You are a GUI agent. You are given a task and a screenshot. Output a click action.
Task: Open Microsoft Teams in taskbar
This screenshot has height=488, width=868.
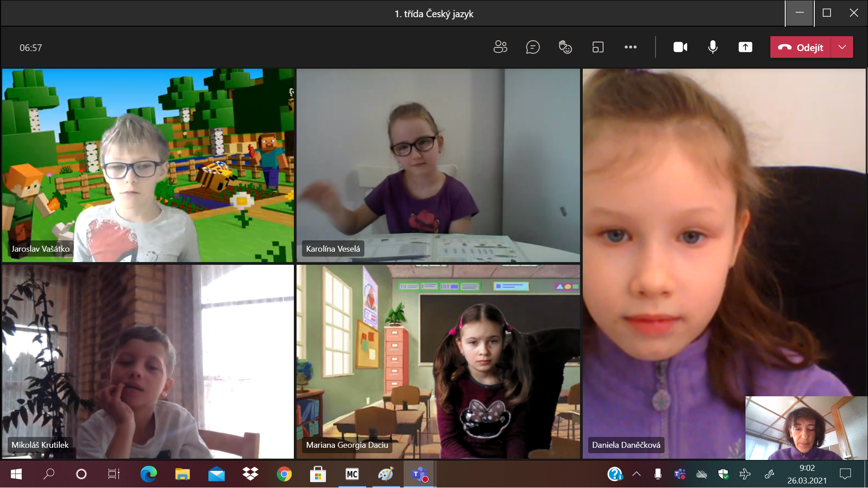[x=420, y=474]
